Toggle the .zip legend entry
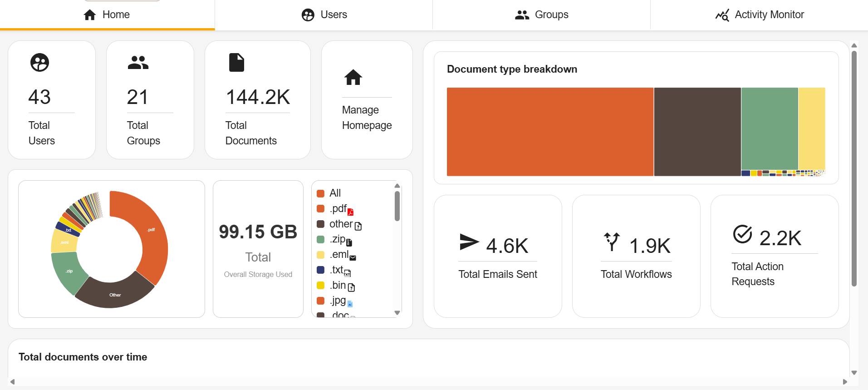Screen dimensions: 868x390 point(337,239)
